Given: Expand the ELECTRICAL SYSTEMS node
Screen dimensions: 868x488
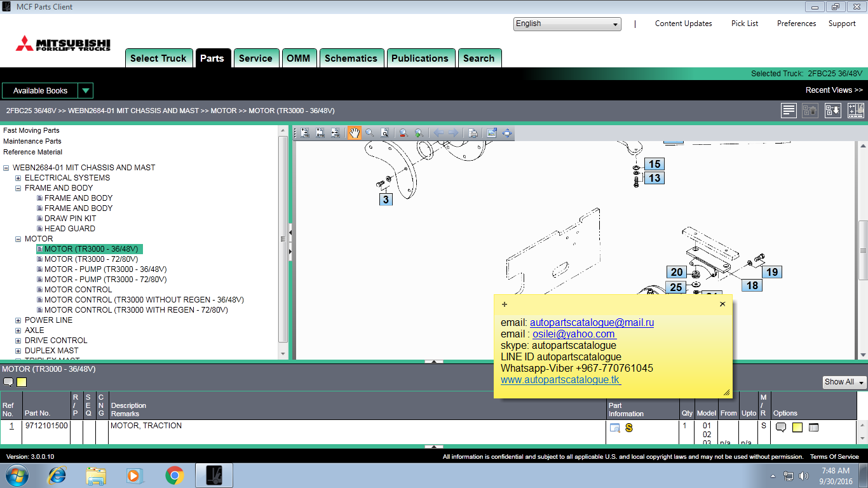Looking at the screenshot, I should pyautogui.click(x=18, y=178).
